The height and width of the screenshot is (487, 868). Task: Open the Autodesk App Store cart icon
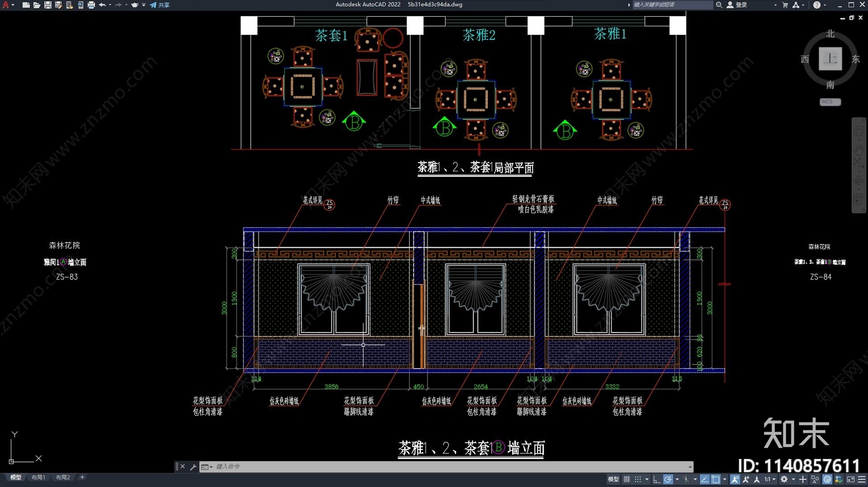click(785, 5)
